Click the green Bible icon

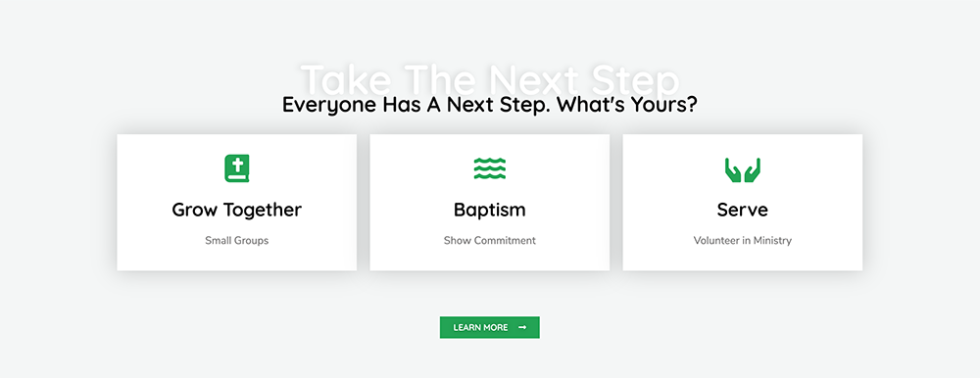[x=237, y=168]
